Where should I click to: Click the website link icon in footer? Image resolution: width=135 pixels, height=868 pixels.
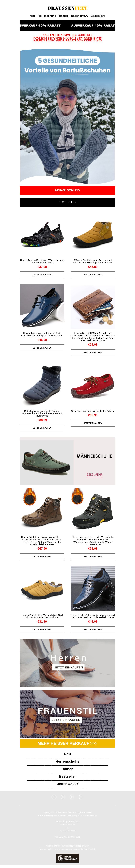tap(81, 797)
